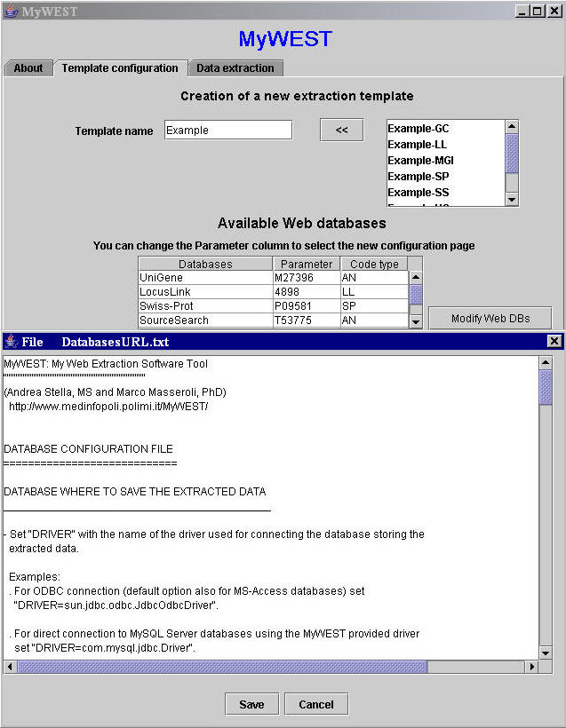Click template list scroll down arrow
The image size is (566, 728).
[512, 200]
